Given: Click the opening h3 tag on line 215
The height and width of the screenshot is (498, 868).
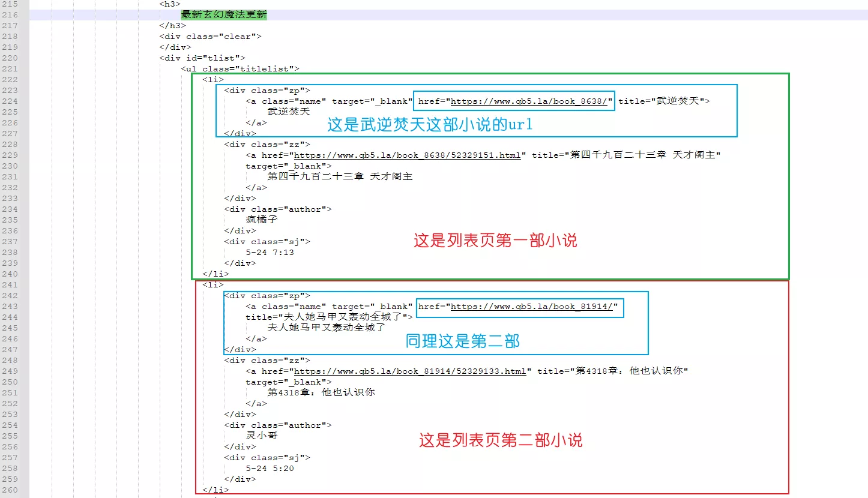Looking at the screenshot, I should [x=170, y=4].
